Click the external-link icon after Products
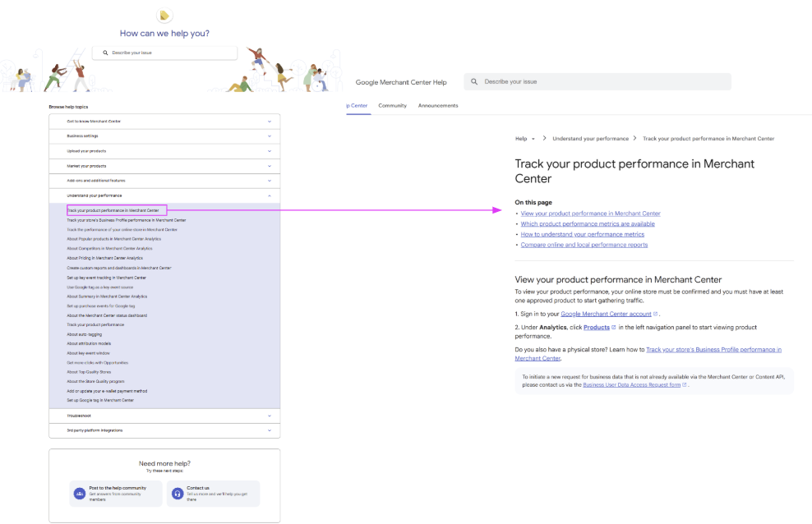Image resolution: width=812 pixels, height=524 pixels. [614, 328]
